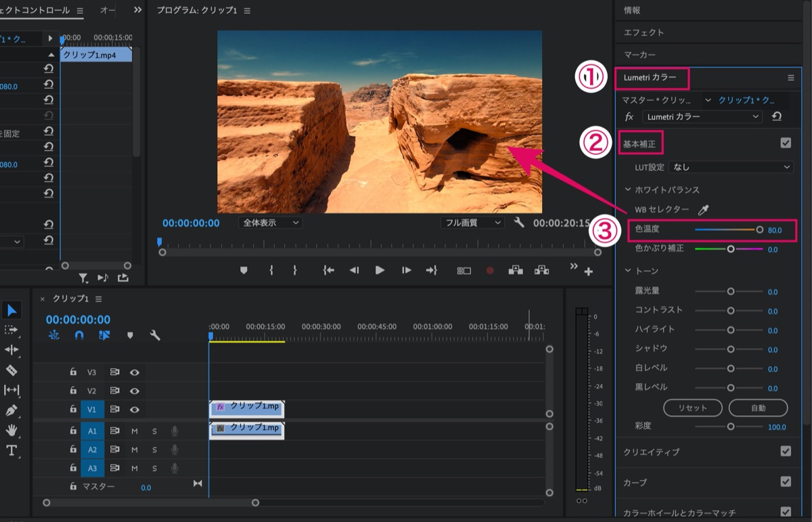812x522 pixels.
Task: Hide video track V1 with eye
Action: pos(135,409)
